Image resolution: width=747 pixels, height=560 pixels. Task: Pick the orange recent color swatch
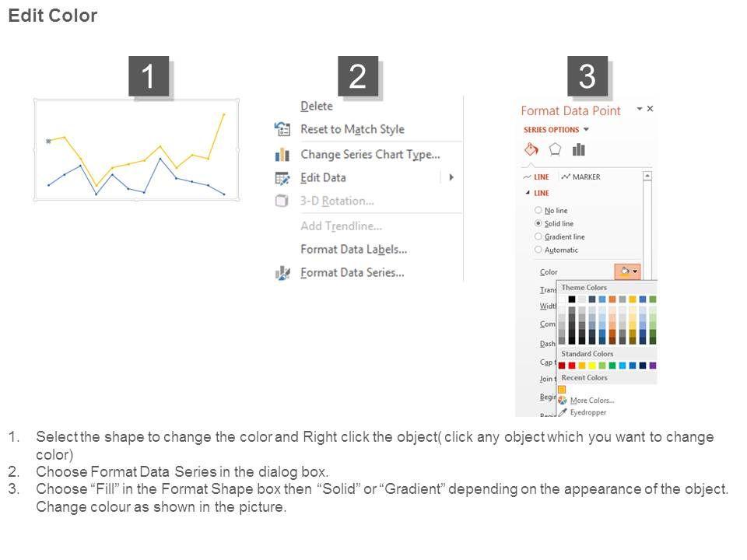point(562,389)
